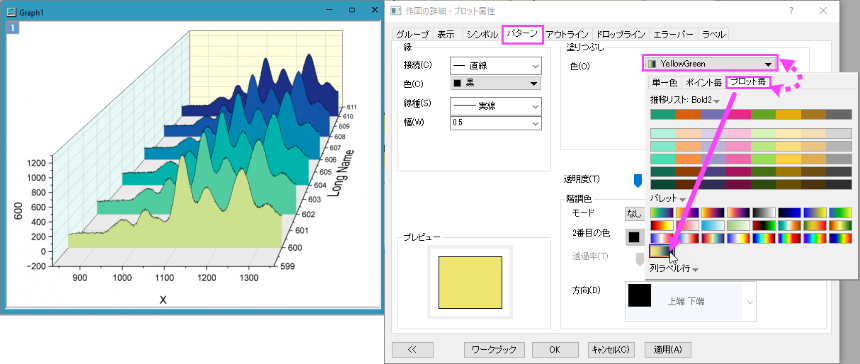Image resolution: width=860 pixels, height=364 pixels.
Task: Switch to the グループ tab
Action: [413, 34]
